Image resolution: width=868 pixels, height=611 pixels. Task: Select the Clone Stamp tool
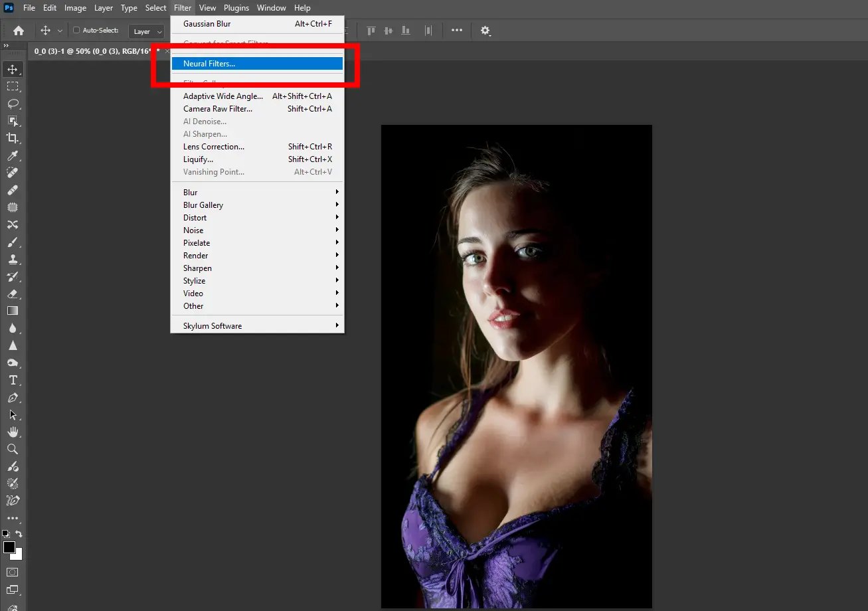click(x=13, y=259)
